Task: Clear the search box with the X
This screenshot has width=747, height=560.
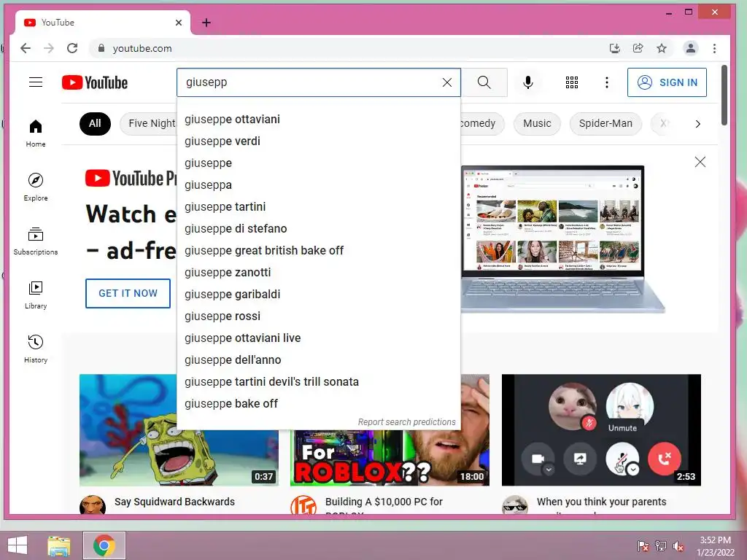Action: click(447, 82)
